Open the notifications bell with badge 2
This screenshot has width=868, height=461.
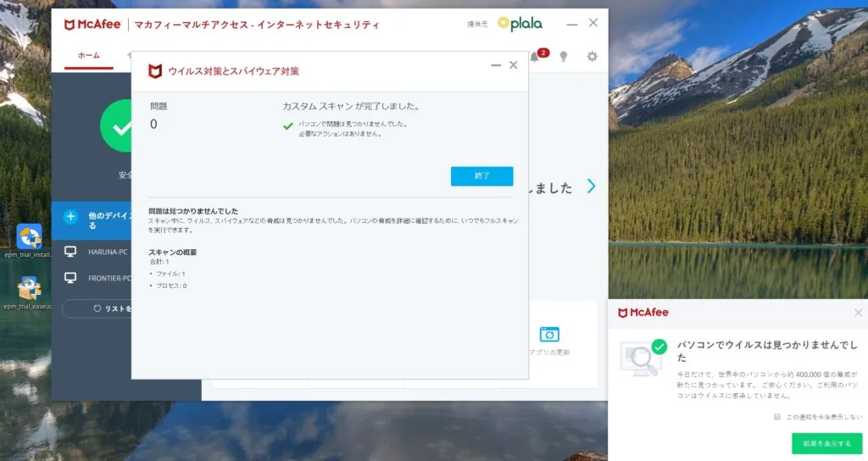coord(535,57)
